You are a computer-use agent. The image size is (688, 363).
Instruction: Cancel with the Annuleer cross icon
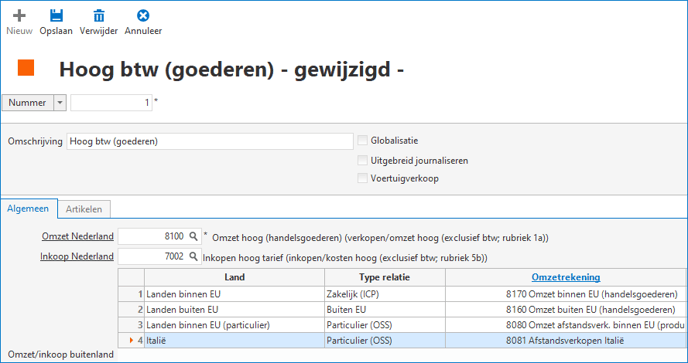143,16
